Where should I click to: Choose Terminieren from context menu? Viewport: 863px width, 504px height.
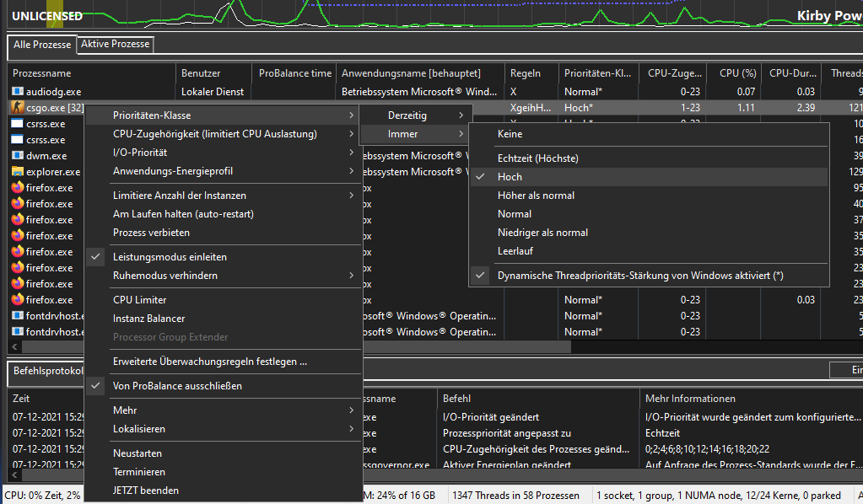223,472
